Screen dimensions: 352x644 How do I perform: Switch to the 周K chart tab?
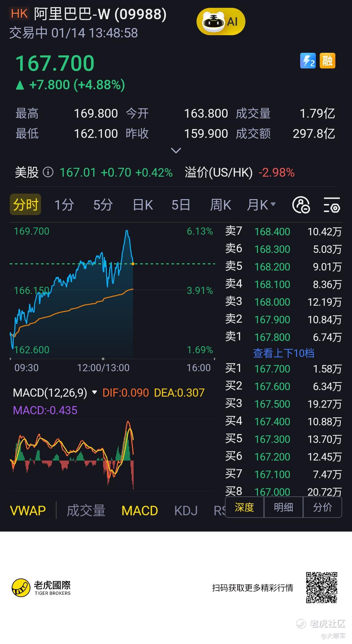tap(221, 205)
